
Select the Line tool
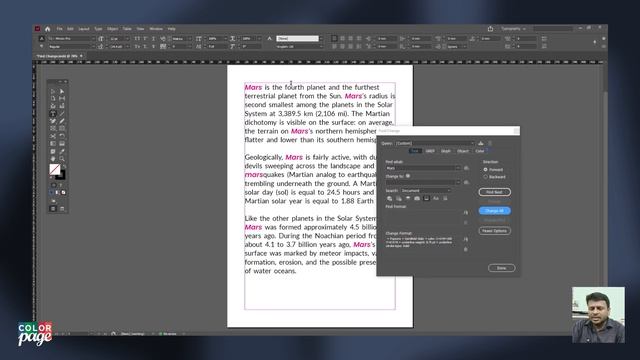click(62, 113)
